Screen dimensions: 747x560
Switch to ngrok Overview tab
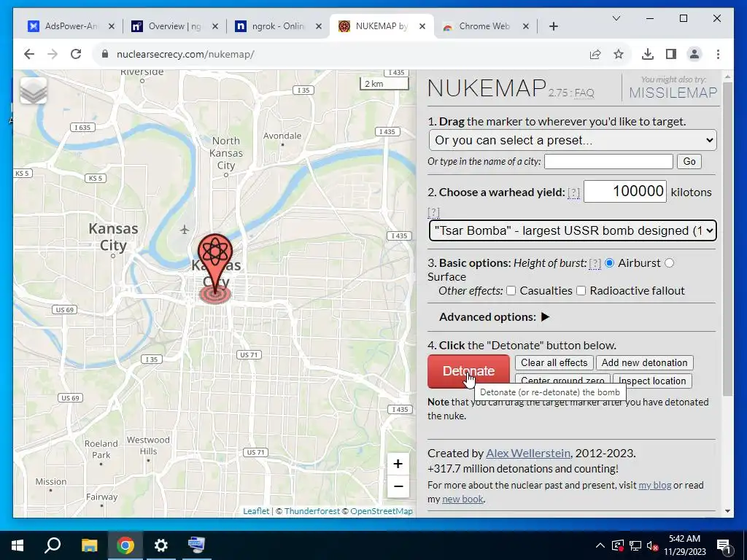(174, 26)
